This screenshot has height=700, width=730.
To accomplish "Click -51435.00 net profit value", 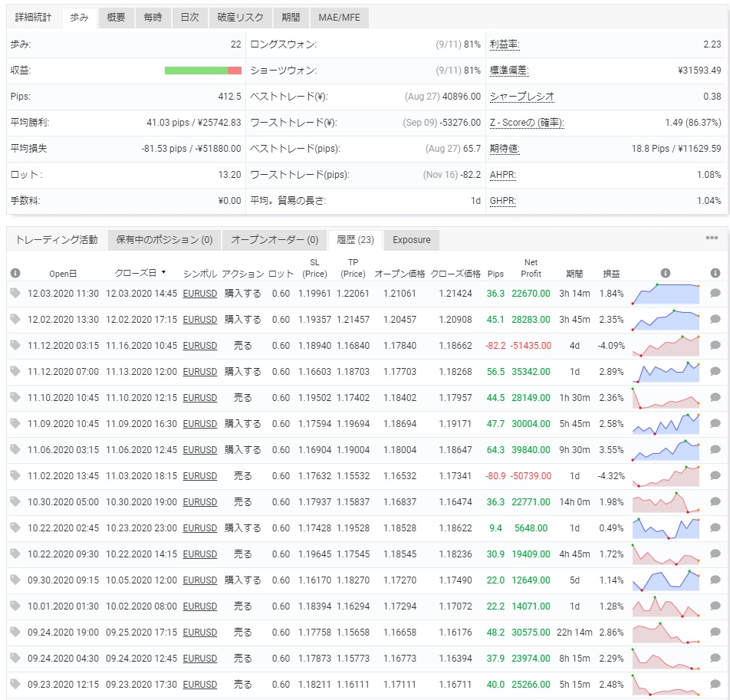I will [531, 346].
